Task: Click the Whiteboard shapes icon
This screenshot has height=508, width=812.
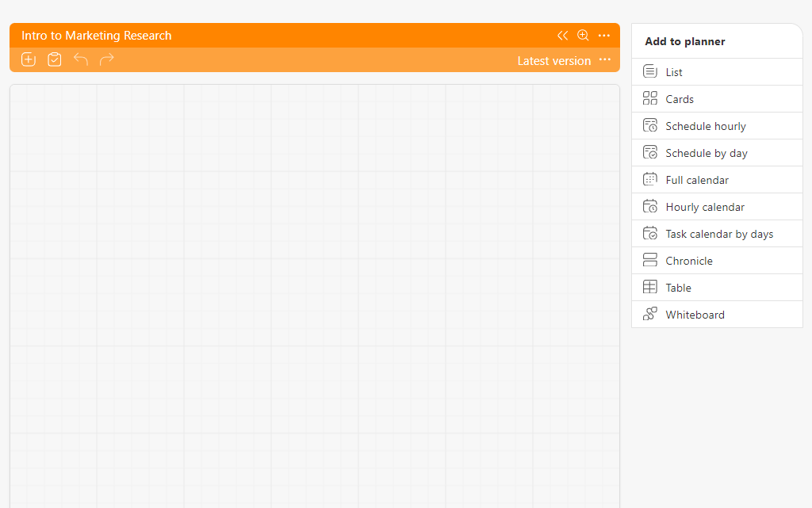Action: [650, 314]
